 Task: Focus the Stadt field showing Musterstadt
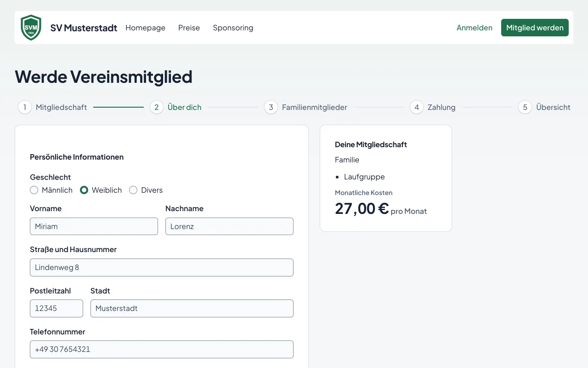click(x=192, y=308)
